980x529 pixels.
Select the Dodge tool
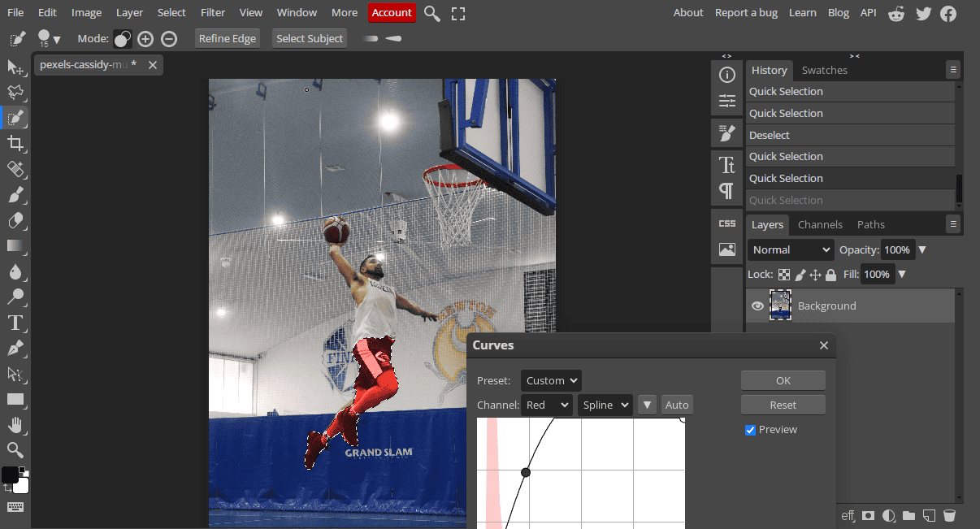(x=15, y=297)
